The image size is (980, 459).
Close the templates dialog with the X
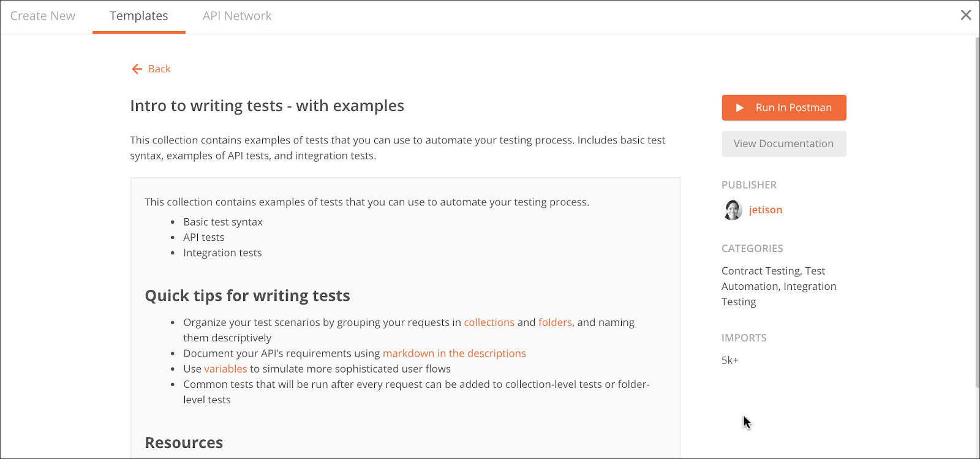pyautogui.click(x=966, y=15)
